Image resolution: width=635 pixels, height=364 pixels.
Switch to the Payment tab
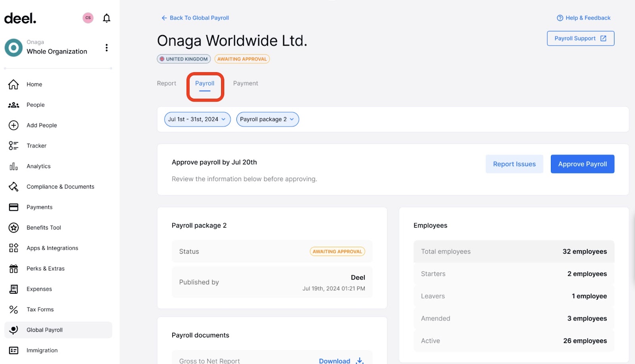pyautogui.click(x=246, y=83)
